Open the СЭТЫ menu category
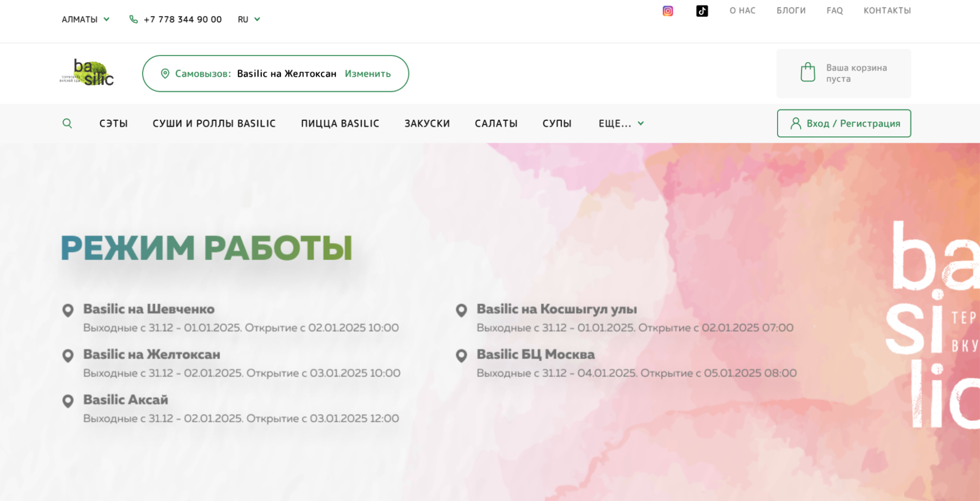The height and width of the screenshot is (501, 980). (x=114, y=124)
